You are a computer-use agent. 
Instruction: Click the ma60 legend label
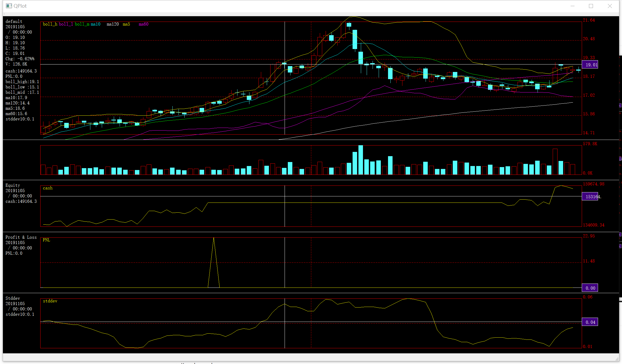[143, 24]
